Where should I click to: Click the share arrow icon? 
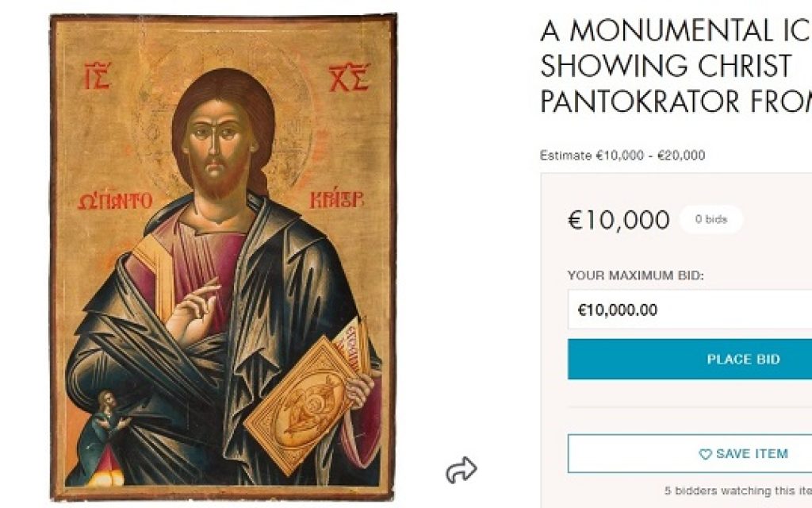pyautogui.click(x=461, y=471)
